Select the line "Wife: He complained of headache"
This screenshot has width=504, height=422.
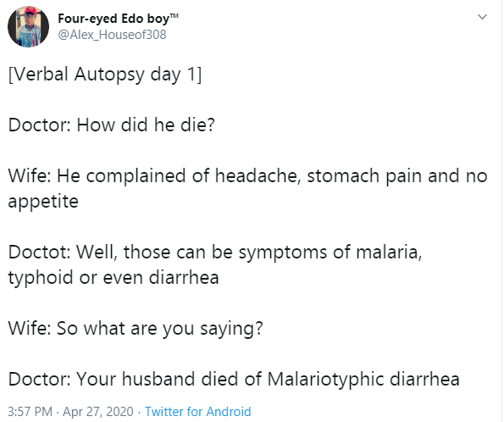153,175
